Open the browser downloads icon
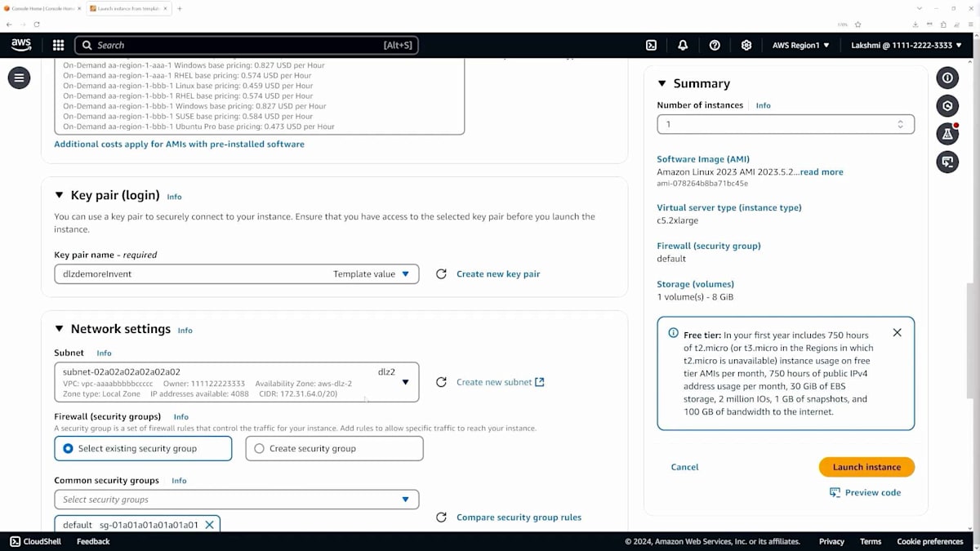The image size is (980, 551). [915, 24]
